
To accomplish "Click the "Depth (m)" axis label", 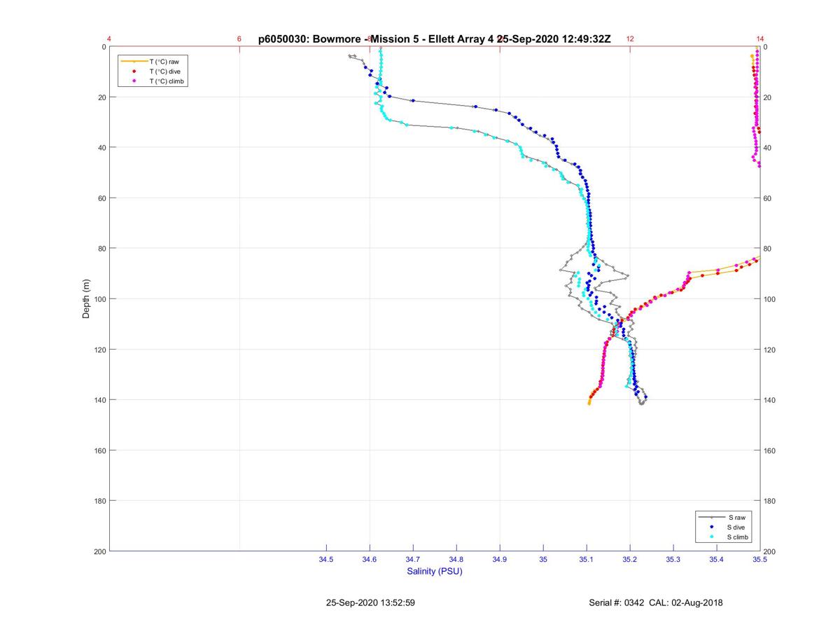I will click(x=87, y=298).
